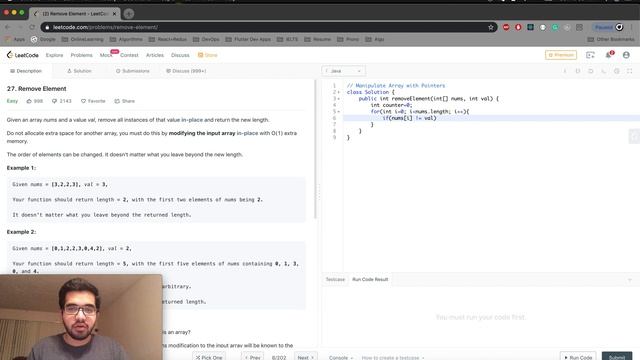Go back in browser history

8,27
